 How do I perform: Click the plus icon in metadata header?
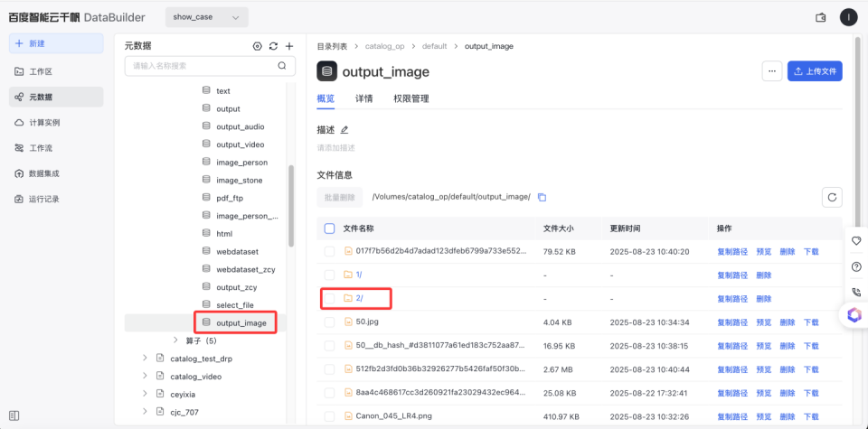[x=289, y=46]
